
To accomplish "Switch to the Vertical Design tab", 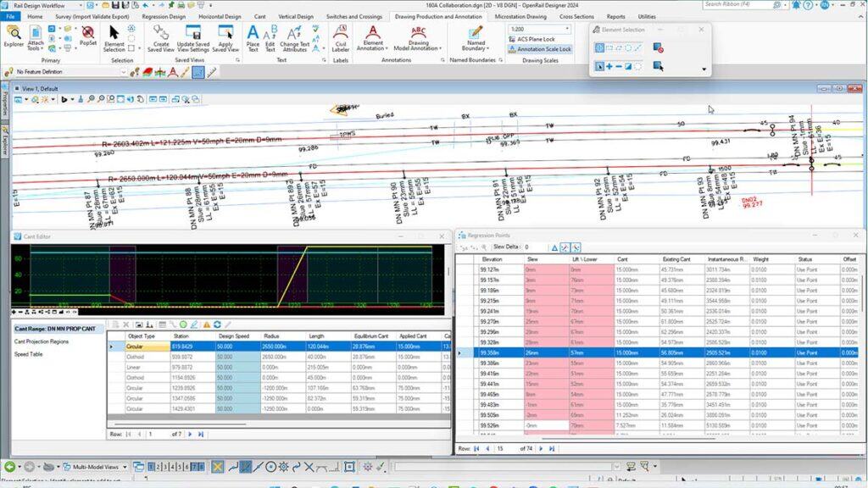I will 296,17.
